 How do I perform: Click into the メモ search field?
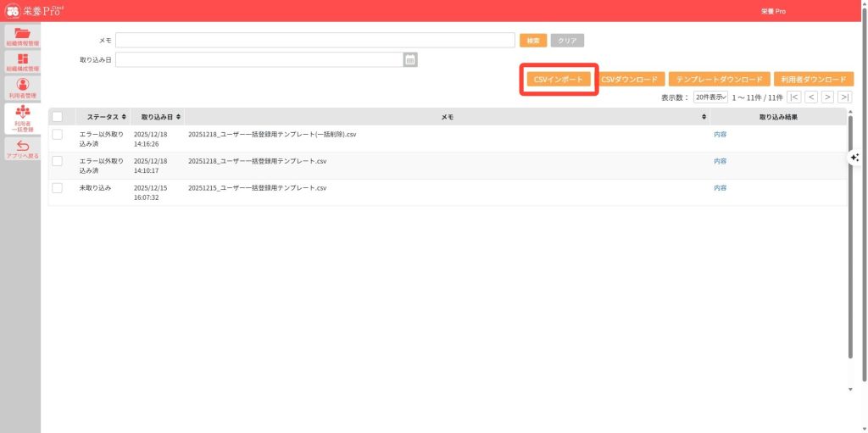[x=315, y=40]
